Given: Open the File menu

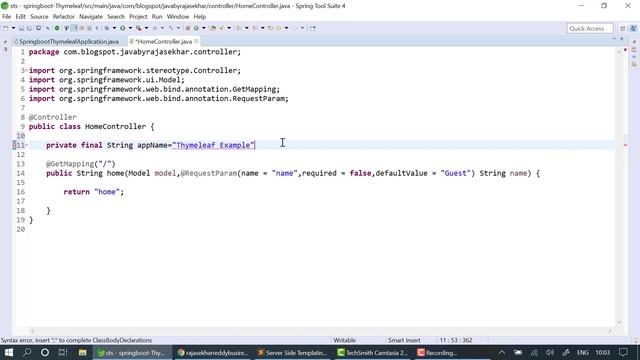Looking at the screenshot, I should 7,17.
